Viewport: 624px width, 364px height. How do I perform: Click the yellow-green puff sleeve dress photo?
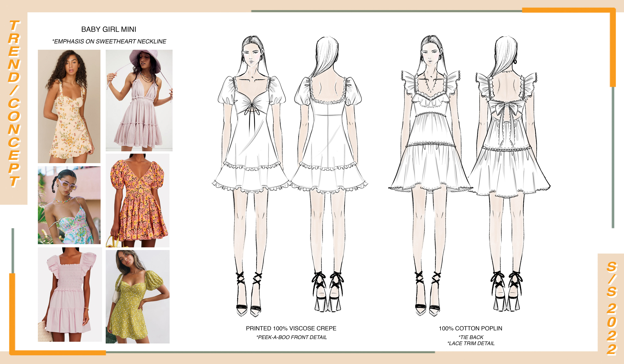tap(137, 296)
